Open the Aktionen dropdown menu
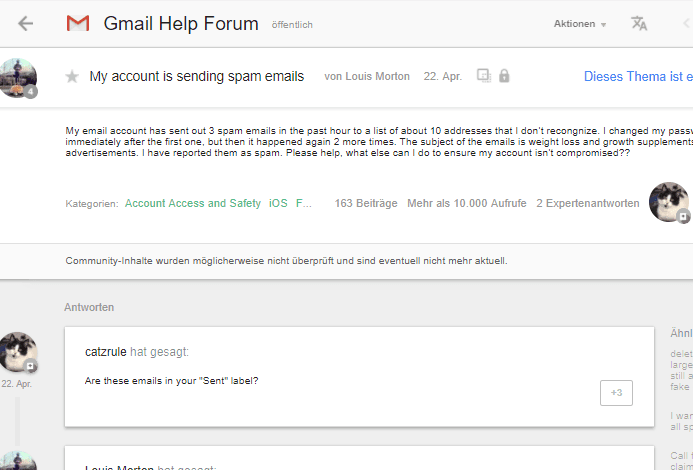The width and height of the screenshot is (693, 470). coord(580,24)
